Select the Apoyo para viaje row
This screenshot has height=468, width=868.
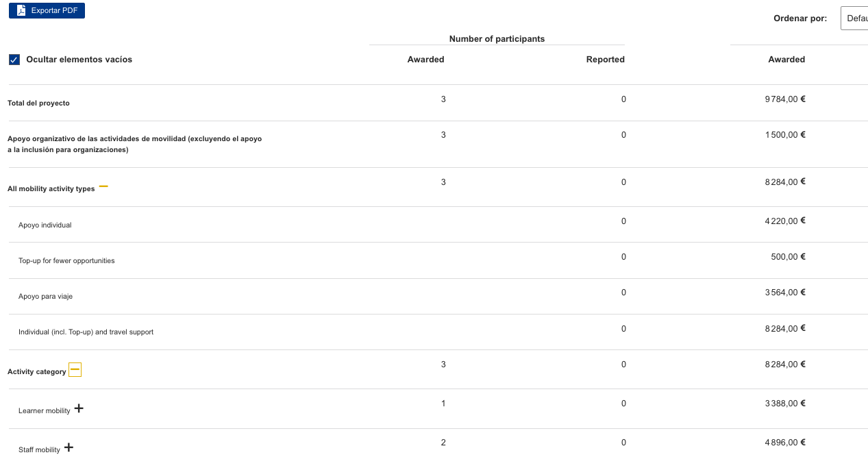click(x=45, y=297)
